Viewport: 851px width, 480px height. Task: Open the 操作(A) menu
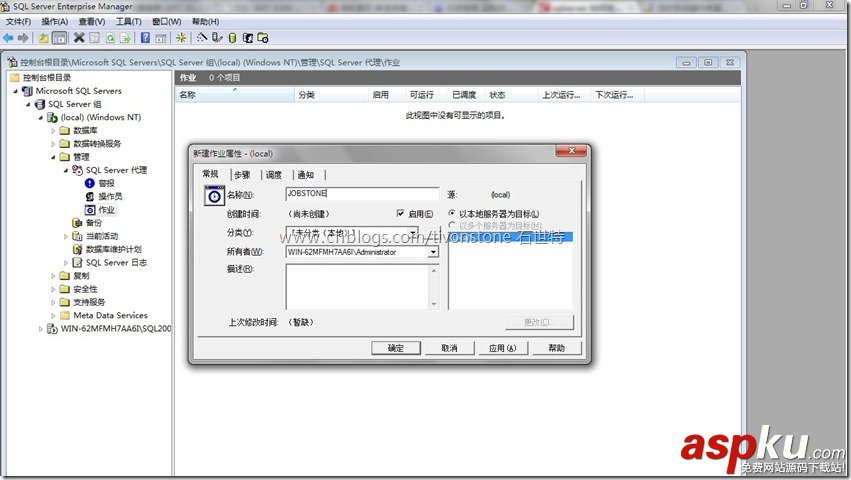pos(55,22)
